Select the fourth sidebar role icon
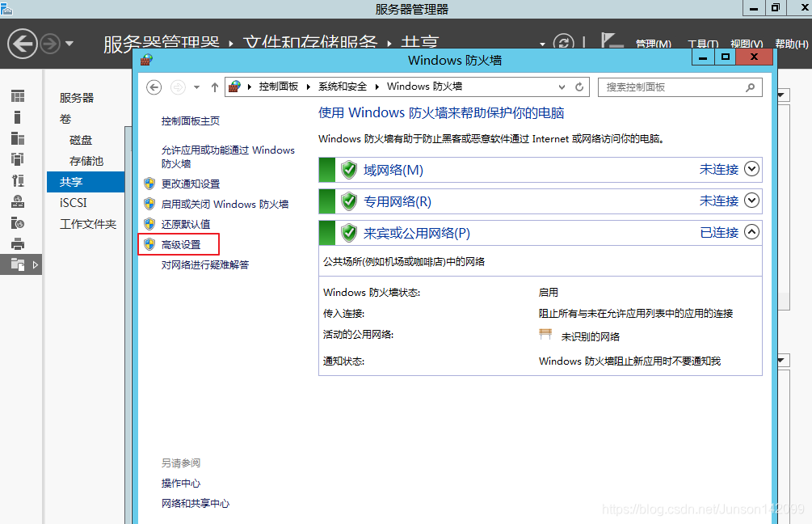The height and width of the screenshot is (524, 812). tap(18, 159)
